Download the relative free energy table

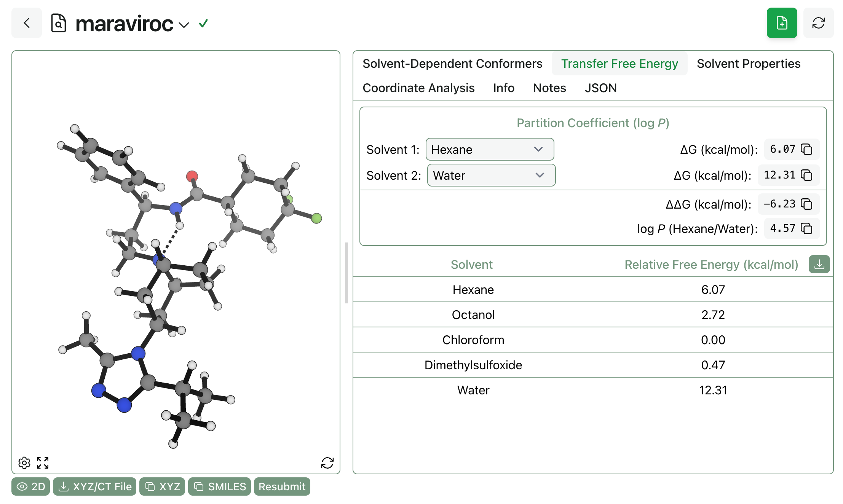(x=819, y=264)
